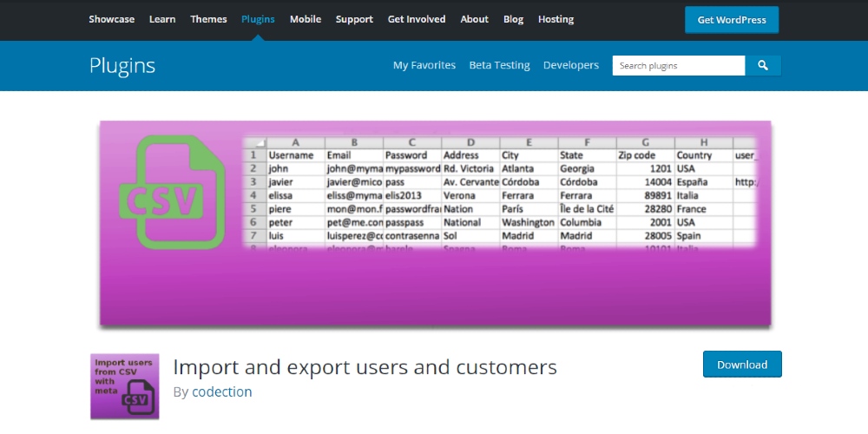Click the 'elis2013' password cell
868x434 pixels.
point(412,195)
